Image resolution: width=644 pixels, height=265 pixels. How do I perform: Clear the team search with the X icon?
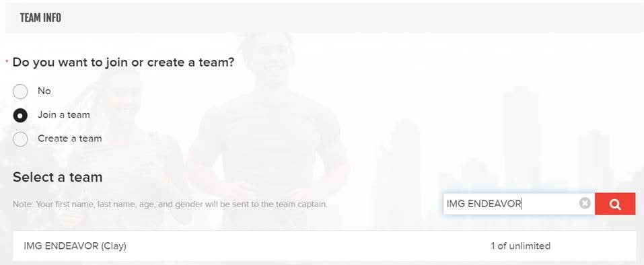point(585,204)
